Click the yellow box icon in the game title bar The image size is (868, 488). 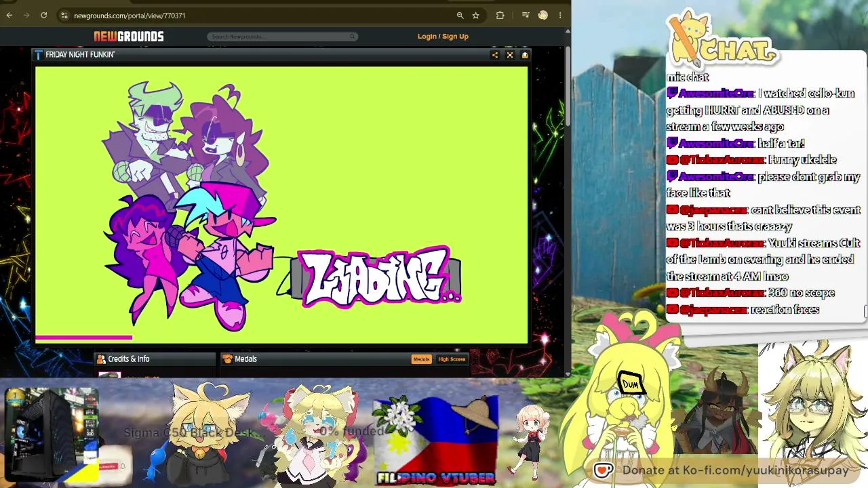pos(524,55)
